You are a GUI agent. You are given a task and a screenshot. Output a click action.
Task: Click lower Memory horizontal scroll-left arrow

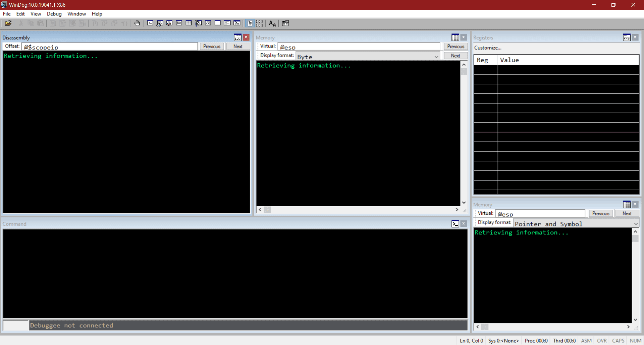point(478,327)
